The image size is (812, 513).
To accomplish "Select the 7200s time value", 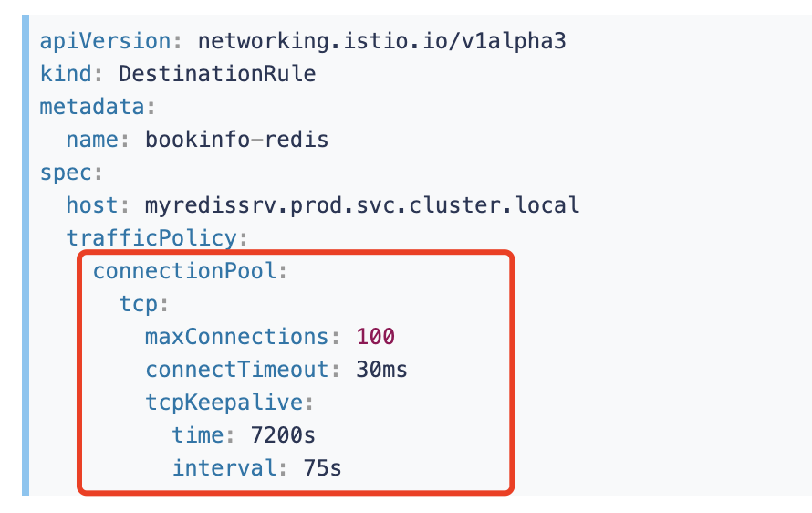I will 283,435.
